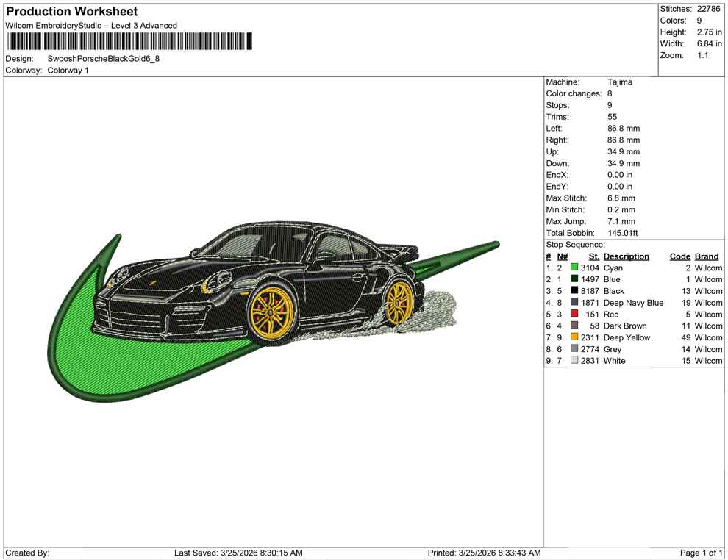Click the Code column header
This screenshot has height=560, width=728.
coord(679,256)
